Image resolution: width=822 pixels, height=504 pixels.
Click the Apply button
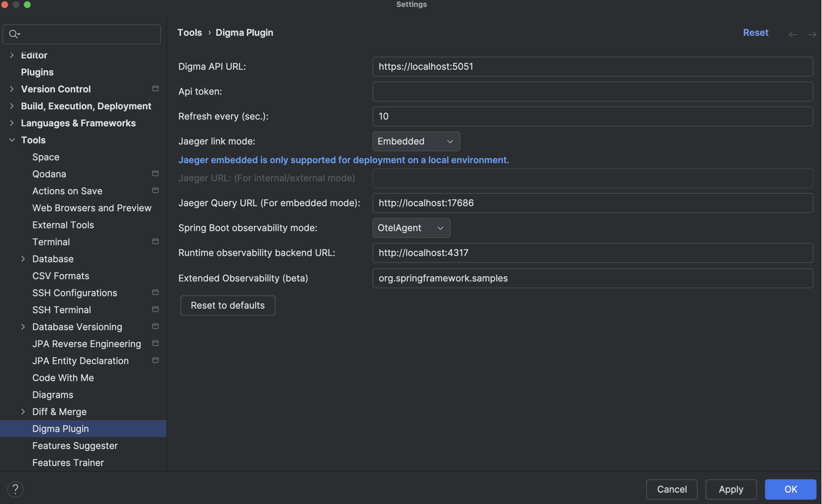point(730,489)
